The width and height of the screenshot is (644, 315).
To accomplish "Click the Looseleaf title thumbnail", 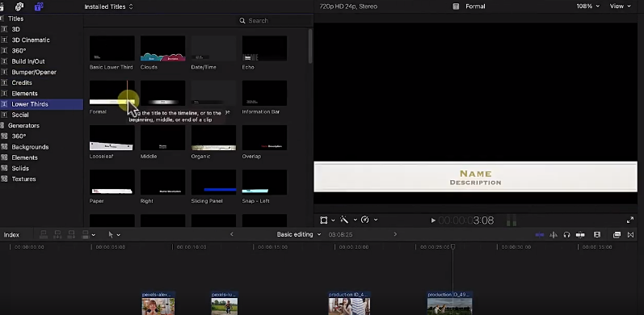I will pos(112,137).
